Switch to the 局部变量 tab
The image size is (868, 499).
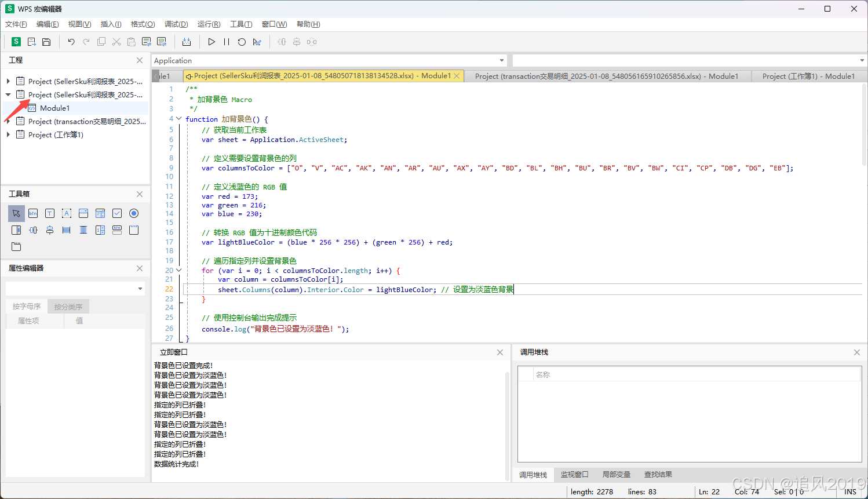pos(616,475)
